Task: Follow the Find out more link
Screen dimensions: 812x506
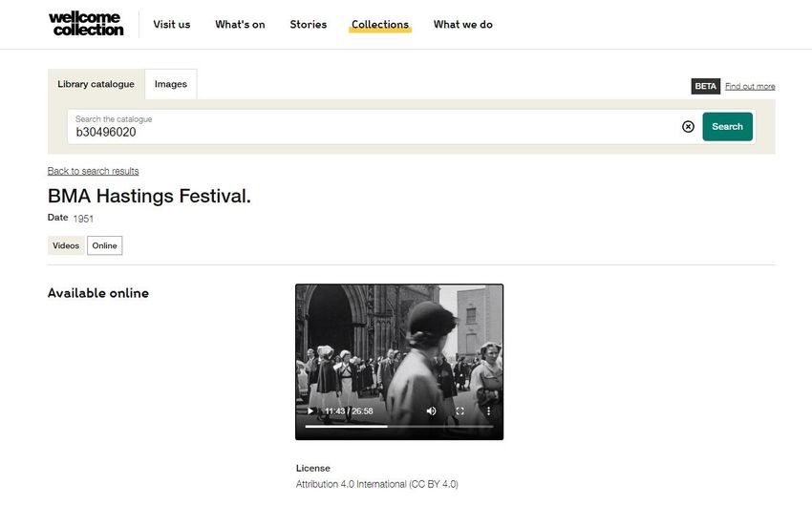Action: point(750,87)
